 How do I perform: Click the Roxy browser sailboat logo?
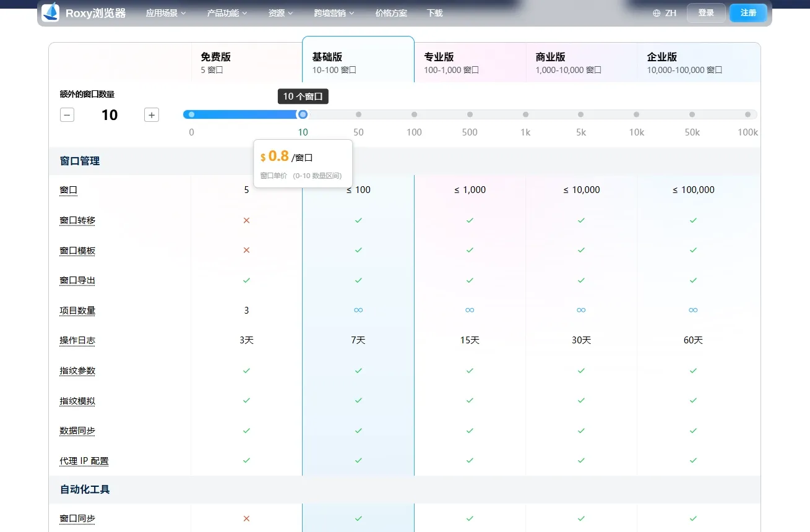[50, 12]
